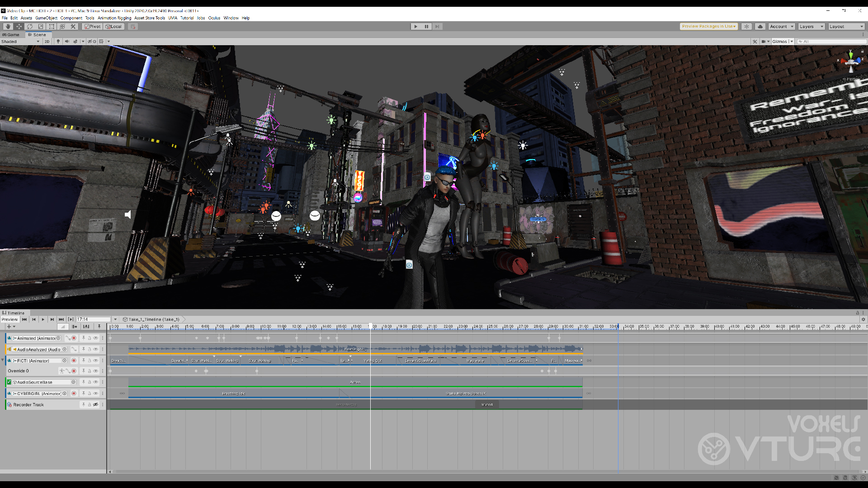This screenshot has height=488, width=868.
Task: Toggle Timeline marker pin icon
Action: point(99,327)
